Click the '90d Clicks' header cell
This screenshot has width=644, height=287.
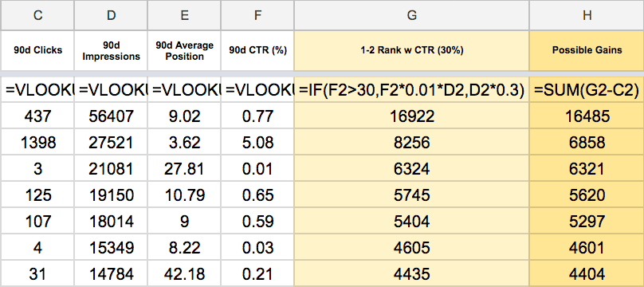[37, 50]
